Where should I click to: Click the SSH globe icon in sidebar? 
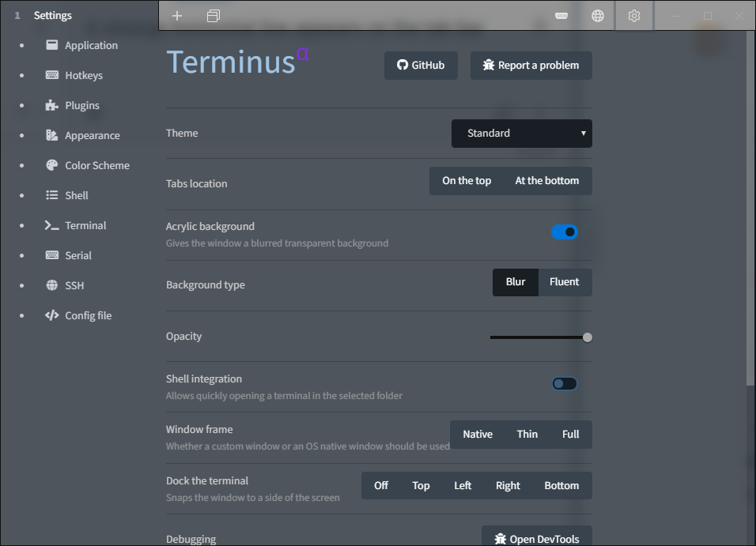click(x=51, y=284)
